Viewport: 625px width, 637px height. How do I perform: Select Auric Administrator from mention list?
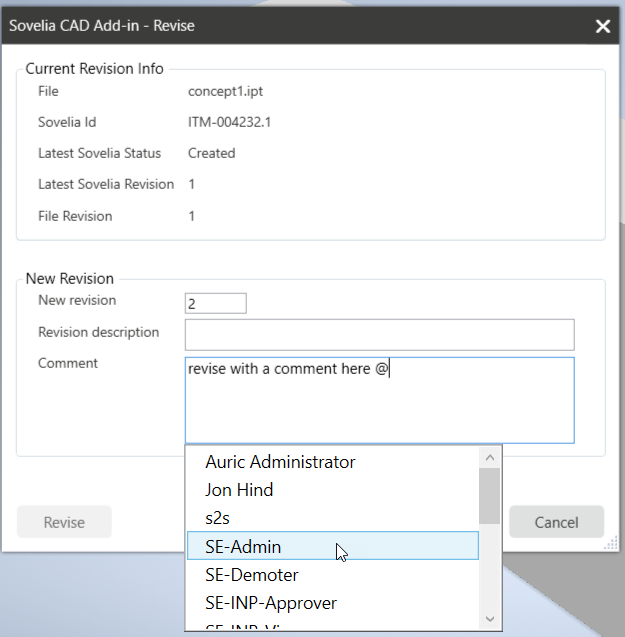(332, 462)
